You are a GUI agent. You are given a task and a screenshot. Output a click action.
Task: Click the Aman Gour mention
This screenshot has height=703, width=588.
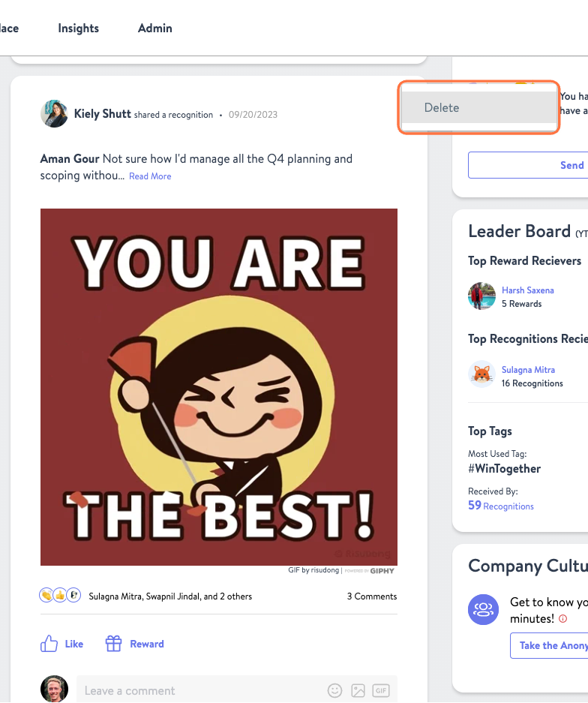click(x=70, y=159)
